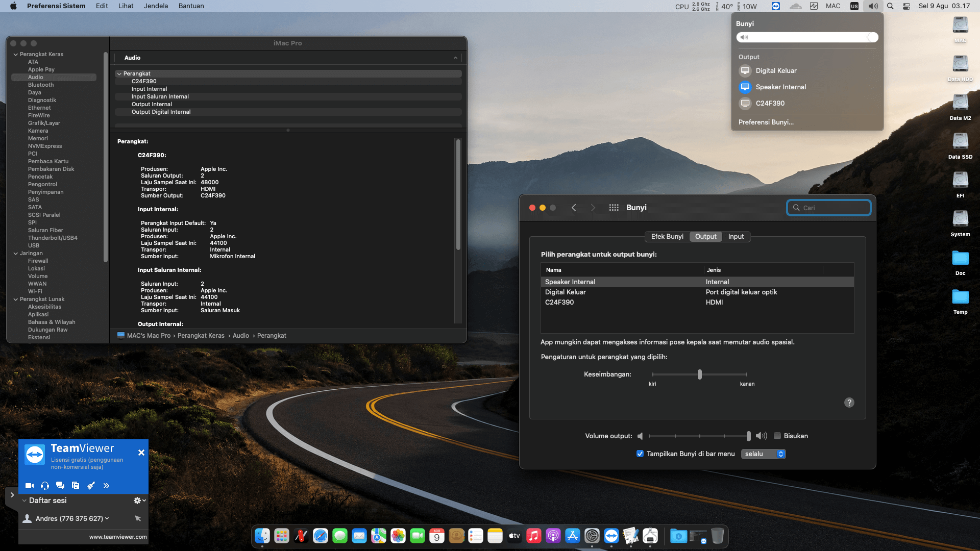Open the Jendela menu
Image resolution: width=980 pixels, height=551 pixels.
pos(156,6)
